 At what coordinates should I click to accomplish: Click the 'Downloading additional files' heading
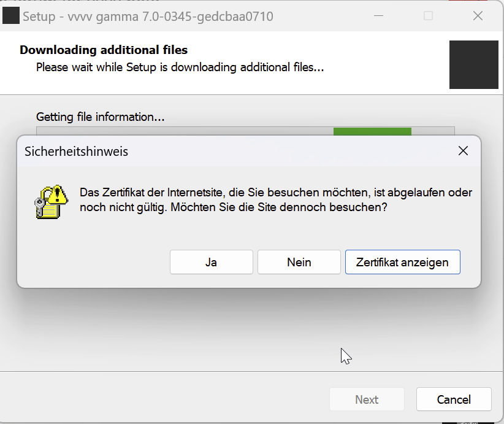tap(104, 50)
